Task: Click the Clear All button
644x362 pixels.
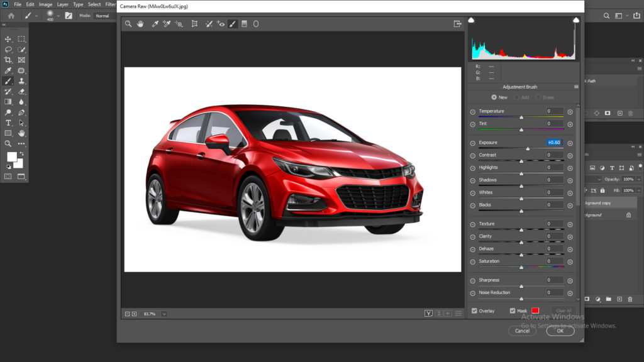Action: tap(563, 310)
